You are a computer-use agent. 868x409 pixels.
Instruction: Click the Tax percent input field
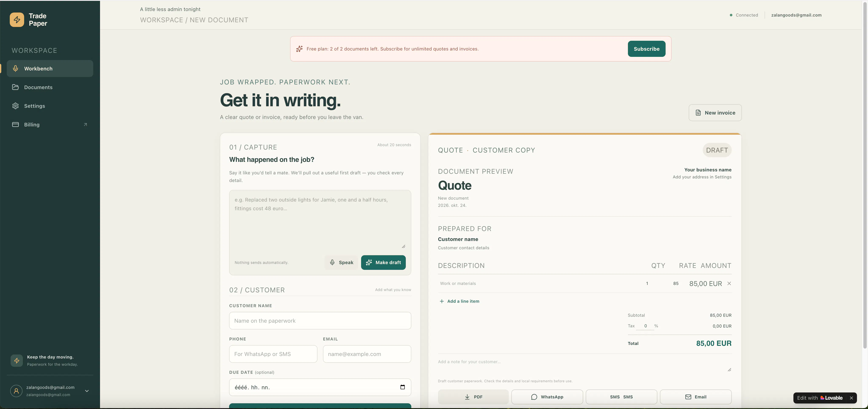click(x=645, y=326)
